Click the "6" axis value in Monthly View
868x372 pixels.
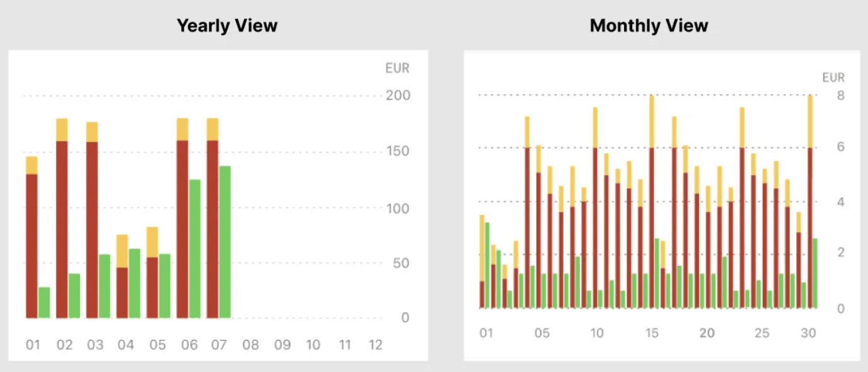click(840, 146)
